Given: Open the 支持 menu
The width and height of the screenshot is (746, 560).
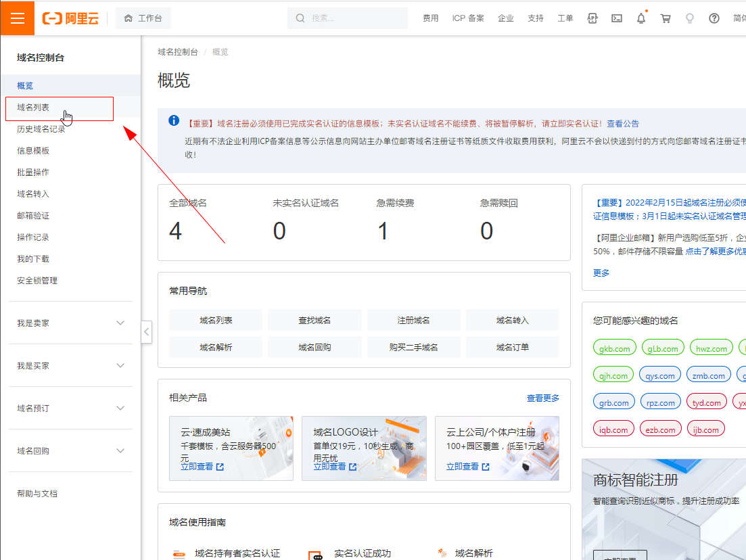Looking at the screenshot, I should point(535,18).
